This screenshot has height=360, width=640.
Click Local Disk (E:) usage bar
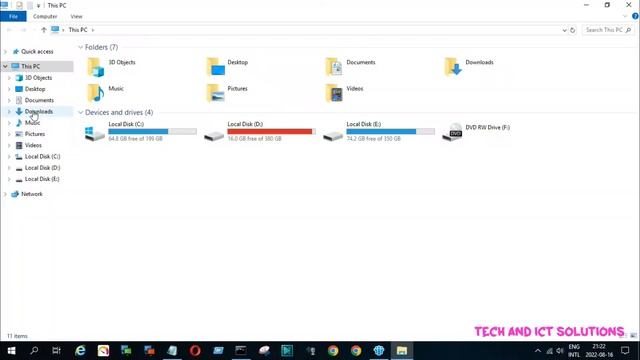(x=391, y=131)
